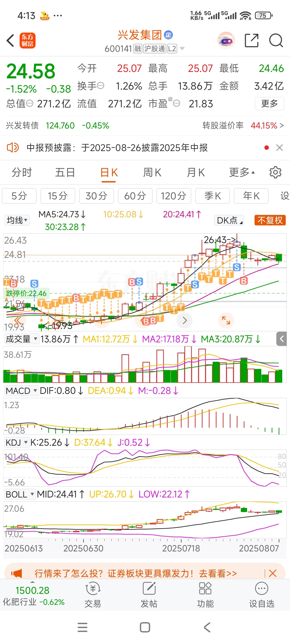Tap the 沪股通 tag
The image size is (290, 644).
tap(155, 49)
